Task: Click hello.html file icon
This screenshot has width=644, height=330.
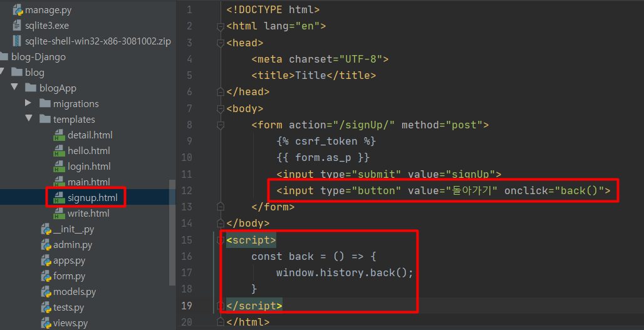Action: [x=59, y=151]
